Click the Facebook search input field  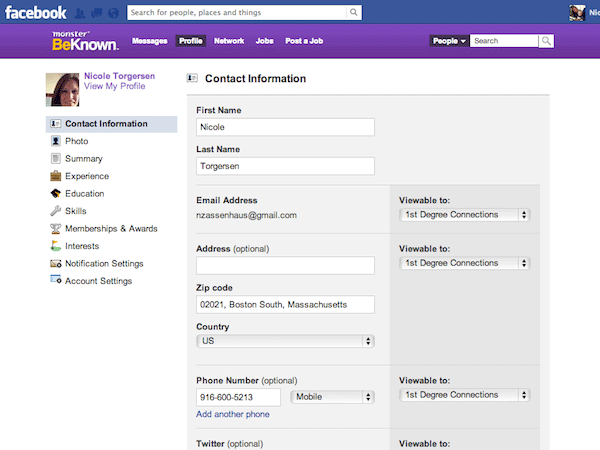[x=236, y=12]
